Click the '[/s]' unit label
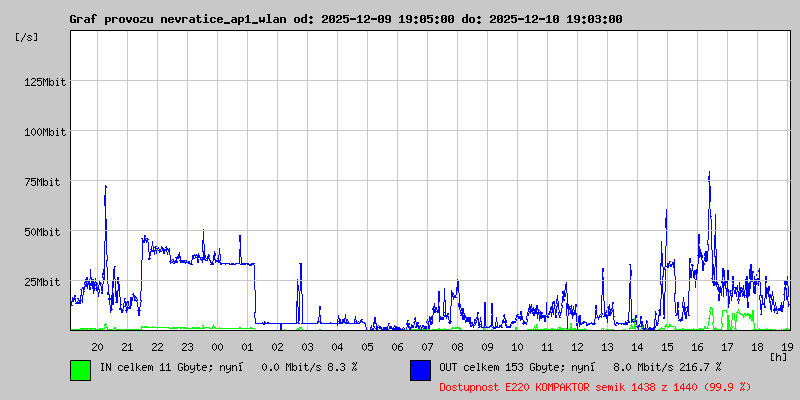 pyautogui.click(x=27, y=37)
